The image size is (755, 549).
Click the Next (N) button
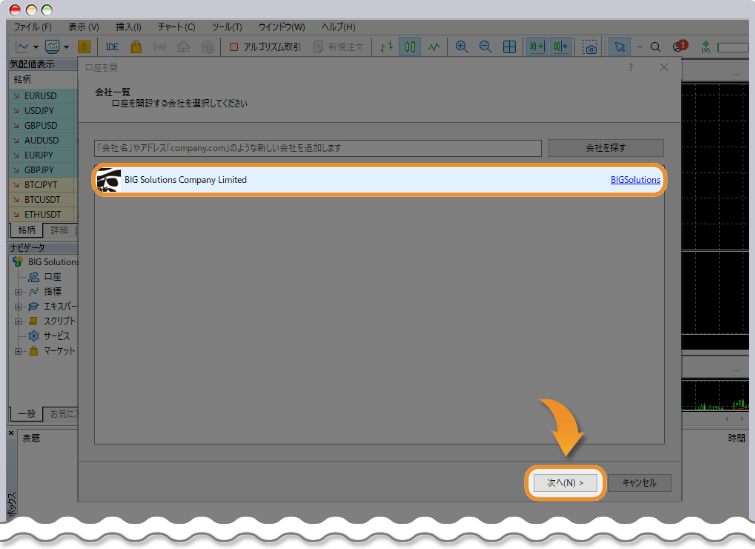pyautogui.click(x=565, y=483)
